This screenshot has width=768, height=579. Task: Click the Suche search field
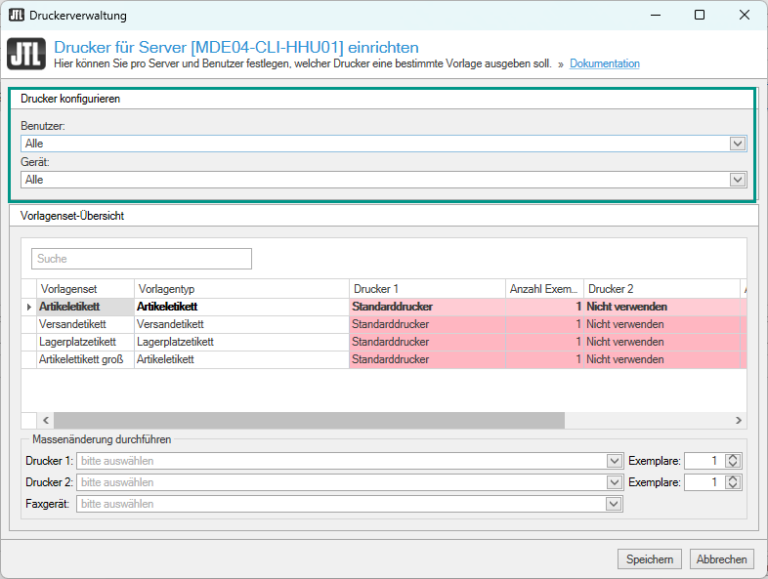pyautogui.click(x=141, y=259)
